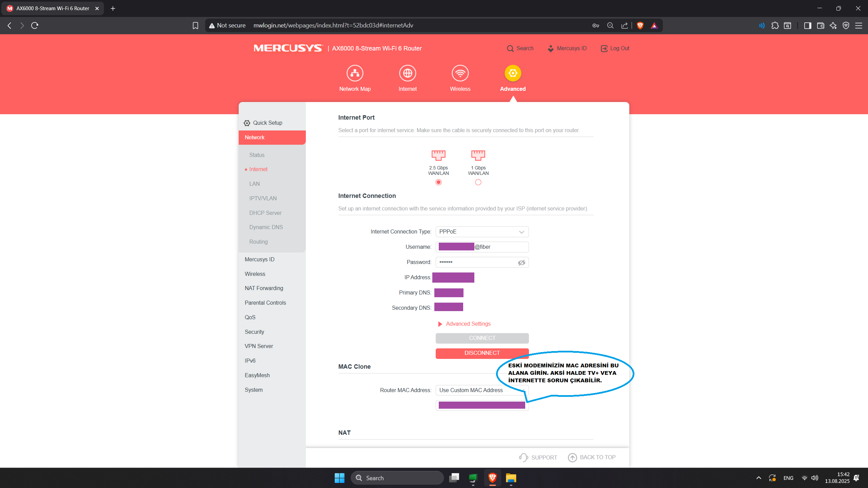This screenshot has height=488, width=868.
Task: Open the LAN sidebar item
Action: [x=254, y=184]
